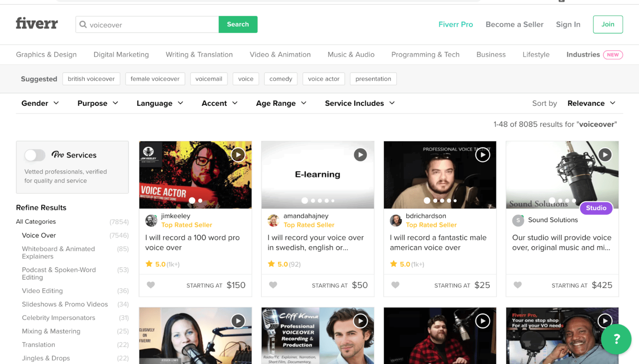Screen dimensions: 639x364
Task: Play the jimkeeley gig video
Action: pos(238,155)
